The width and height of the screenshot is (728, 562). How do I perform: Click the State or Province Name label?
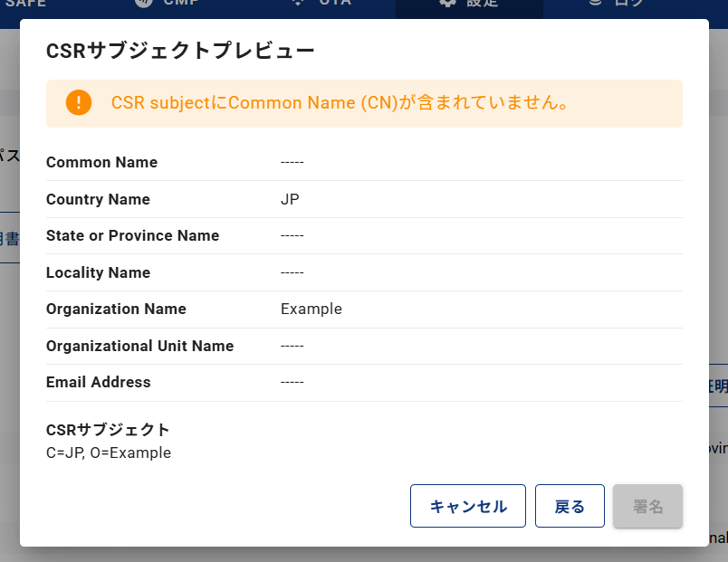[x=132, y=235]
